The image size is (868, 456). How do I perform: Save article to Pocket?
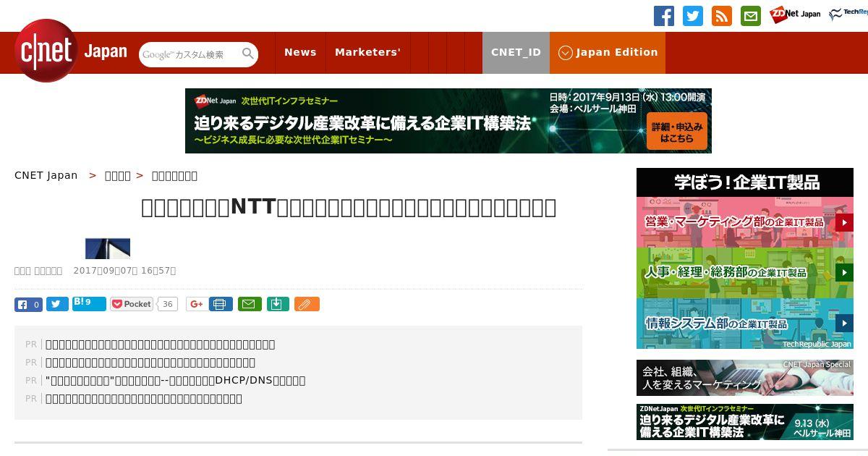pos(132,304)
